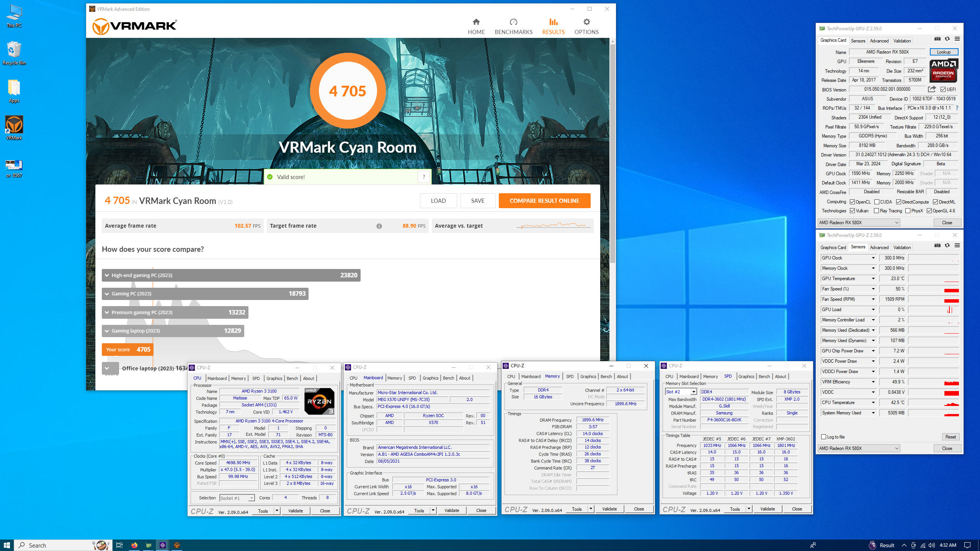Viewport: 980px width, 551px height.
Task: Open Firefox from the taskbar
Action: 134,545
